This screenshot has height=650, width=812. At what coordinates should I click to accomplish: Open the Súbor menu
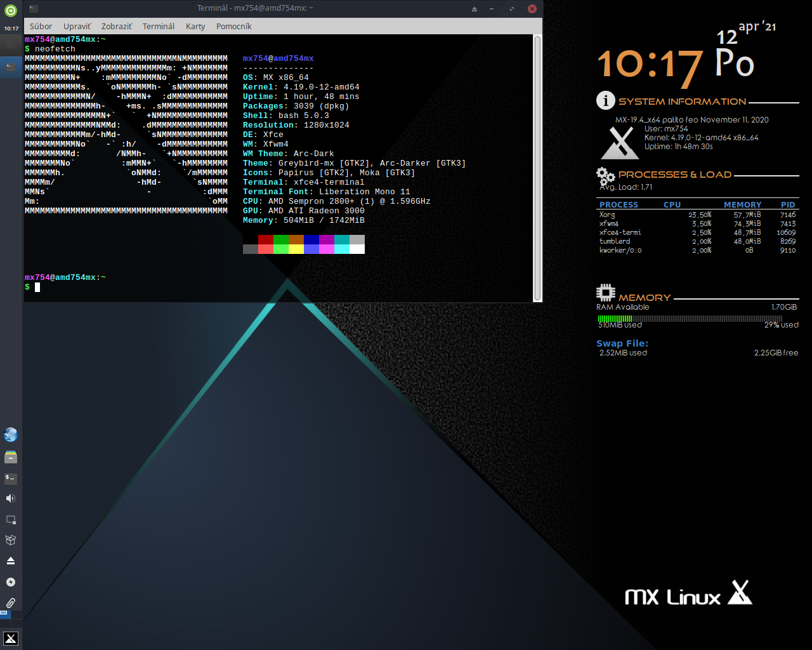tap(41, 26)
